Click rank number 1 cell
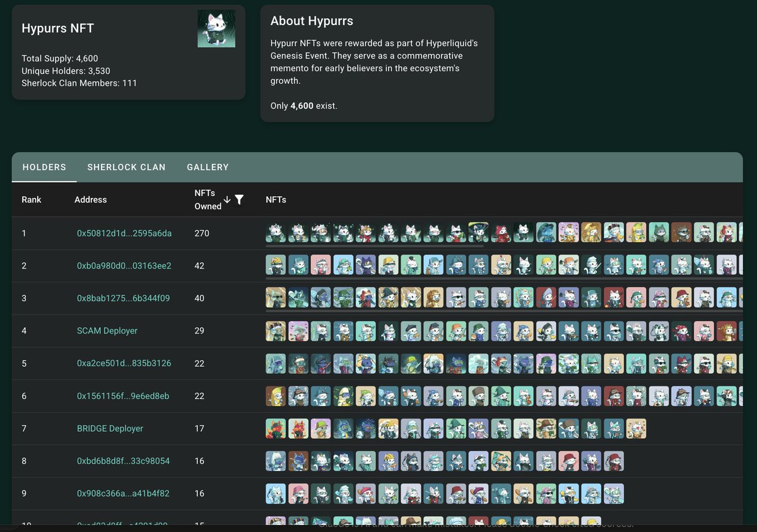The height and width of the screenshot is (532, 757). coord(24,233)
